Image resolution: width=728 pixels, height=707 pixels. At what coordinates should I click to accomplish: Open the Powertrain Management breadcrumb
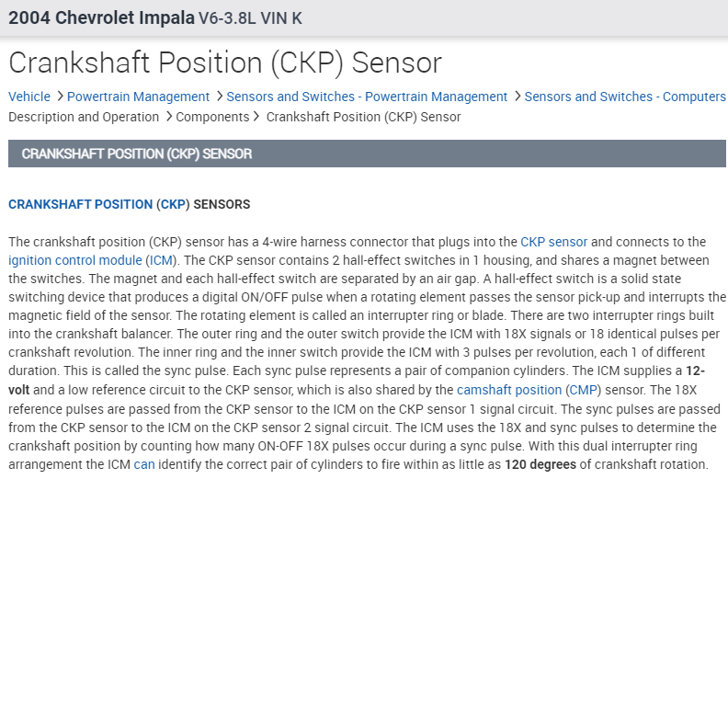coord(138,97)
